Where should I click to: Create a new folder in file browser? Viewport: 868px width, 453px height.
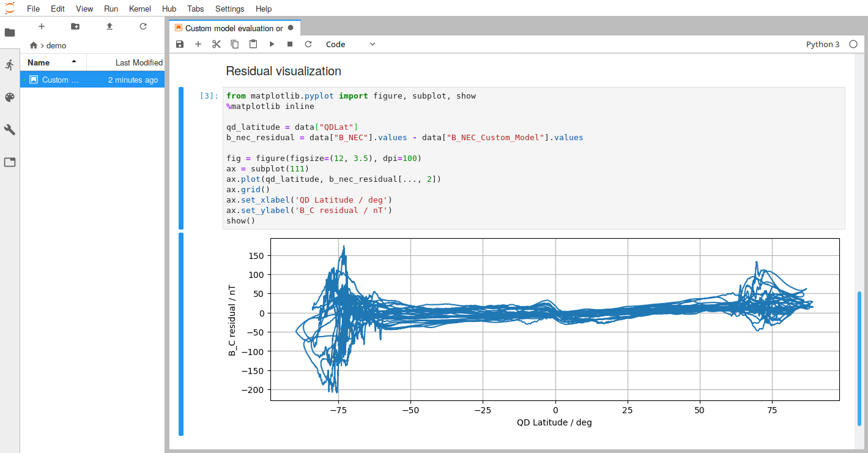coord(75,26)
